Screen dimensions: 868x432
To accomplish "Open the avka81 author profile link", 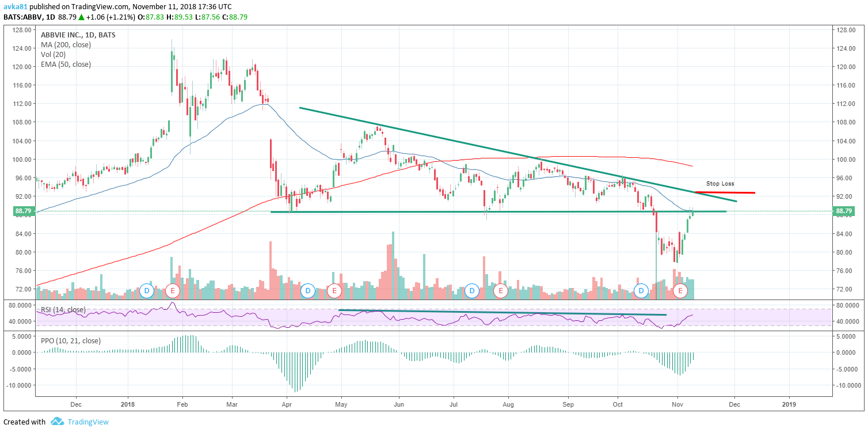I will click(17, 6).
